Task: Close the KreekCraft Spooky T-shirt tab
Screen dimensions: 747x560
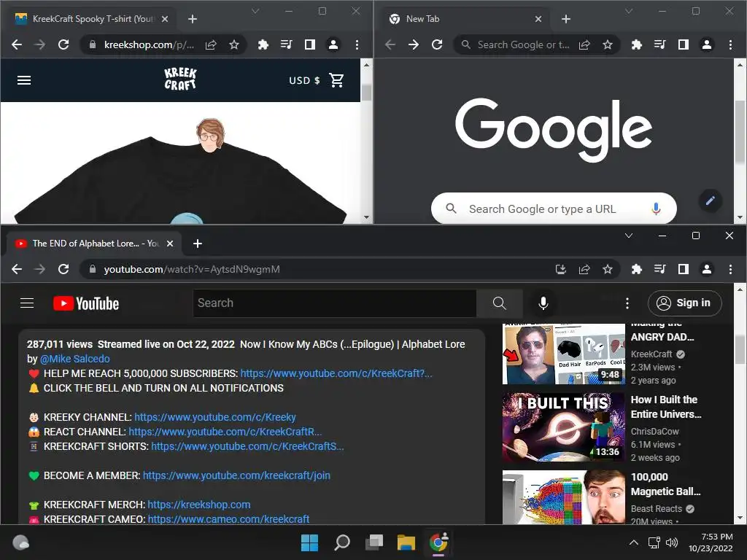Action: click(x=165, y=19)
